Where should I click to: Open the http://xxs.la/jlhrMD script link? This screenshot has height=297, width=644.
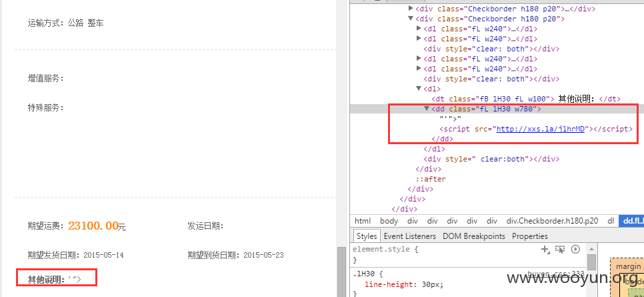541,129
